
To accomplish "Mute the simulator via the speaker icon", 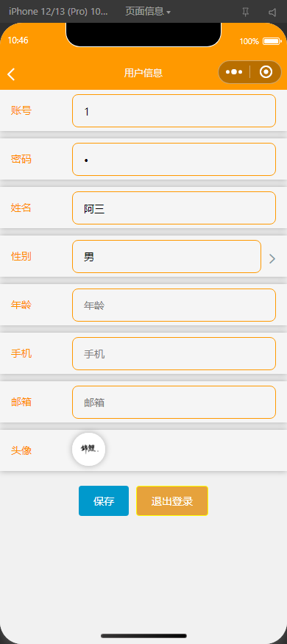I will (x=272, y=12).
